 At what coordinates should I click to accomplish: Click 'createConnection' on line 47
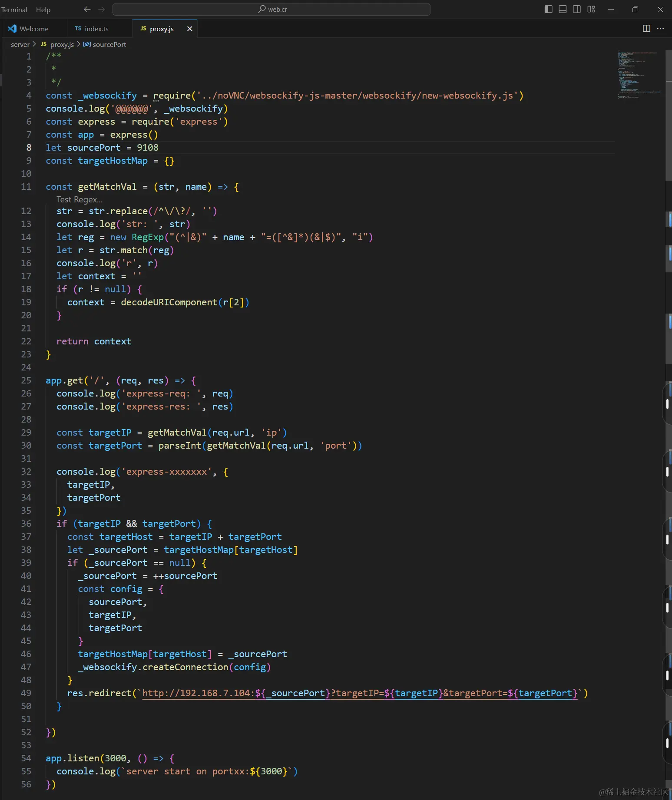(185, 667)
